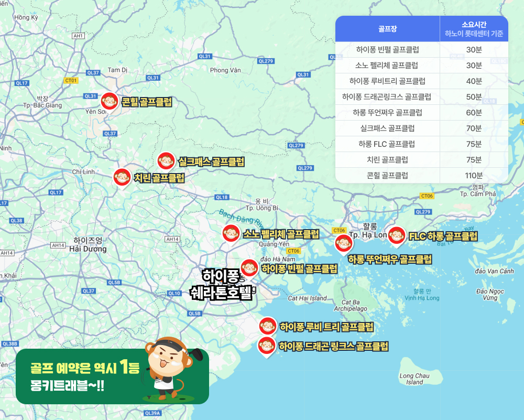Click the 하이퐁 드래곤 링크스 골프클럽 map label
Viewport: 524px width, 420px height.
(x=333, y=346)
